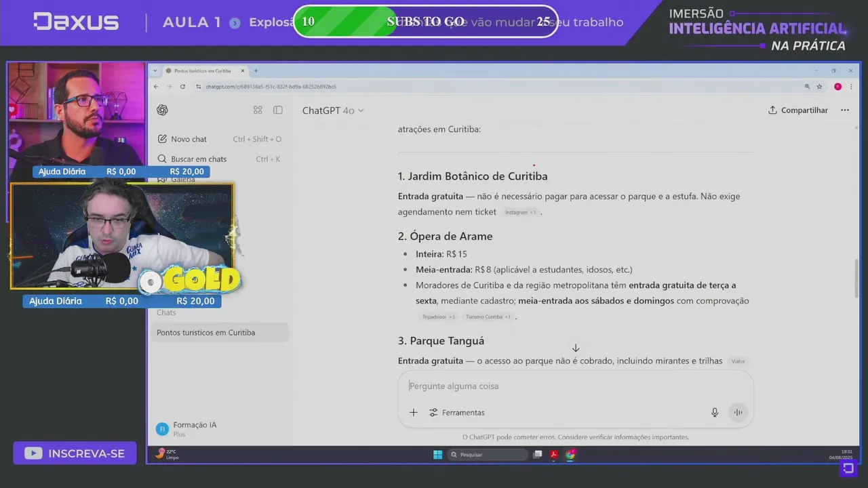The image size is (868, 488).
Task: Open the Adobe Acrobat taskbar icon
Action: tap(554, 455)
